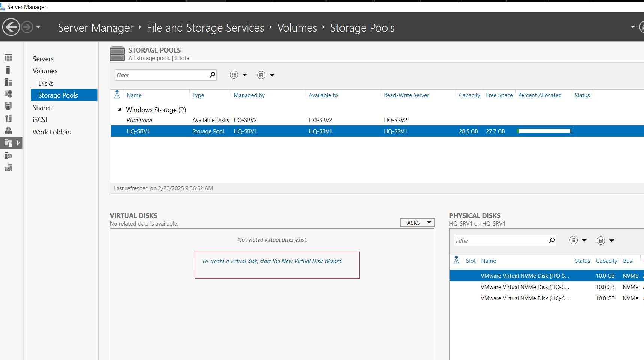Image resolution: width=644 pixels, height=360 pixels.
Task: Open the Shares section
Action: click(x=42, y=108)
